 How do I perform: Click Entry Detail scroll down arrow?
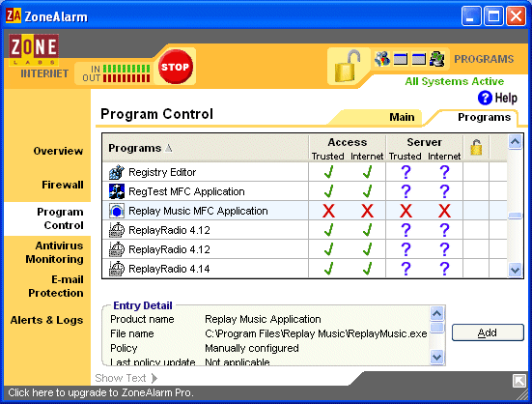coord(437,357)
